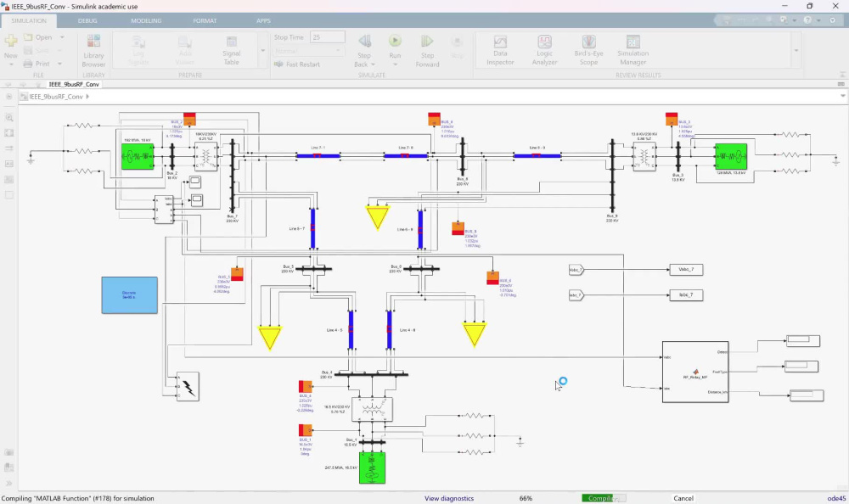Image resolution: width=849 pixels, height=504 pixels.
Task: Select the lightning-bolt fault block
Action: pos(188,387)
